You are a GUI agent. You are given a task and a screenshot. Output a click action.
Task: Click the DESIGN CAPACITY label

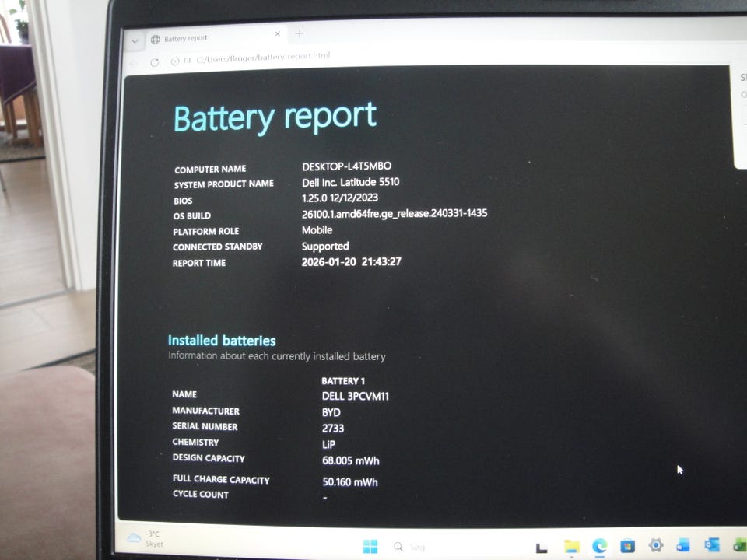[x=209, y=458]
